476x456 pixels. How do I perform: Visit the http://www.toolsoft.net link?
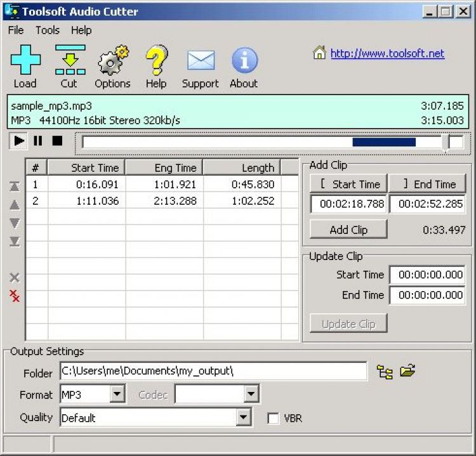(x=387, y=54)
